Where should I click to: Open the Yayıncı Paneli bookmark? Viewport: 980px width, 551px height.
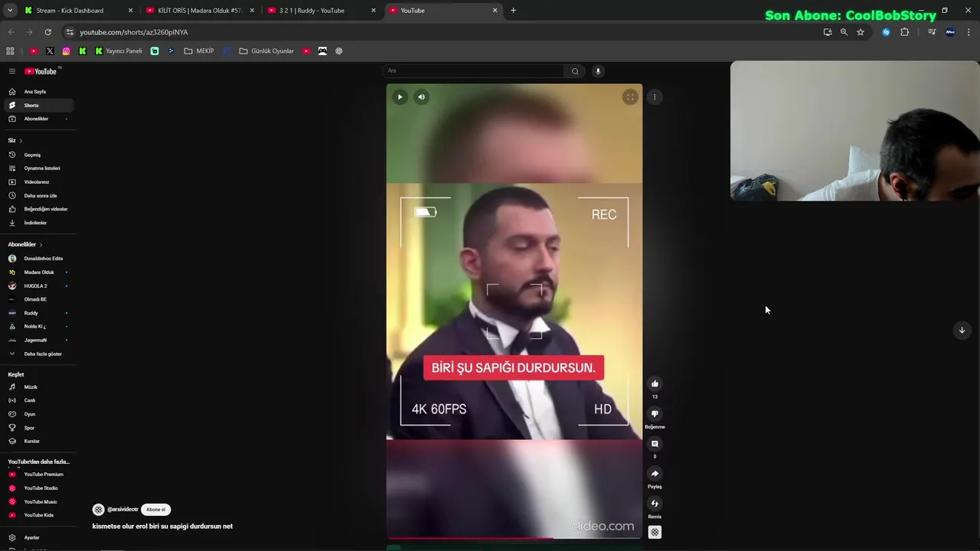point(119,51)
